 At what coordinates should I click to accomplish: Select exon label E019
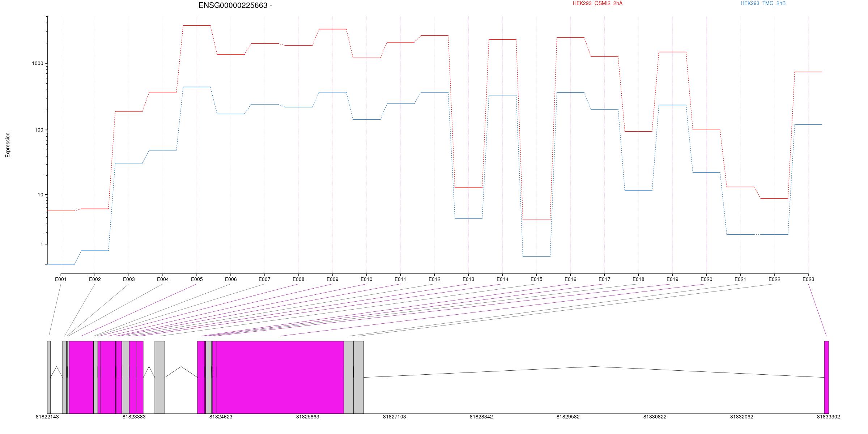point(672,279)
